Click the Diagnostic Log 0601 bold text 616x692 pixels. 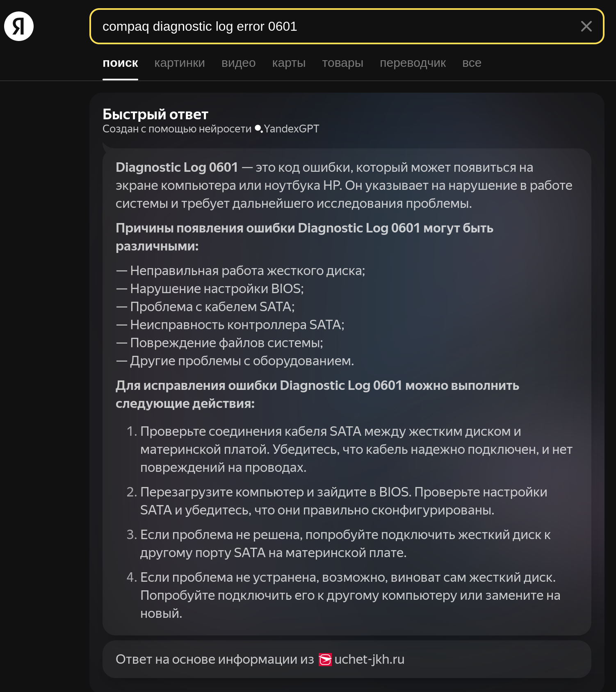click(x=177, y=167)
